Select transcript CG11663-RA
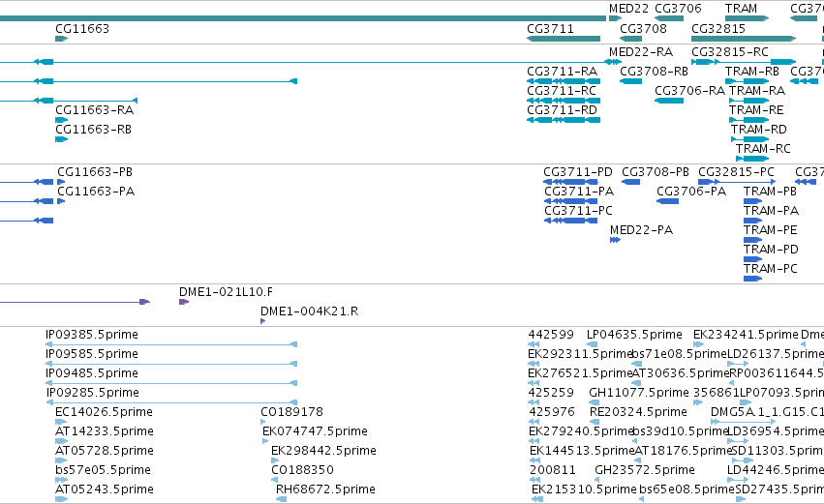Image resolution: width=824 pixels, height=504 pixels. (x=94, y=110)
